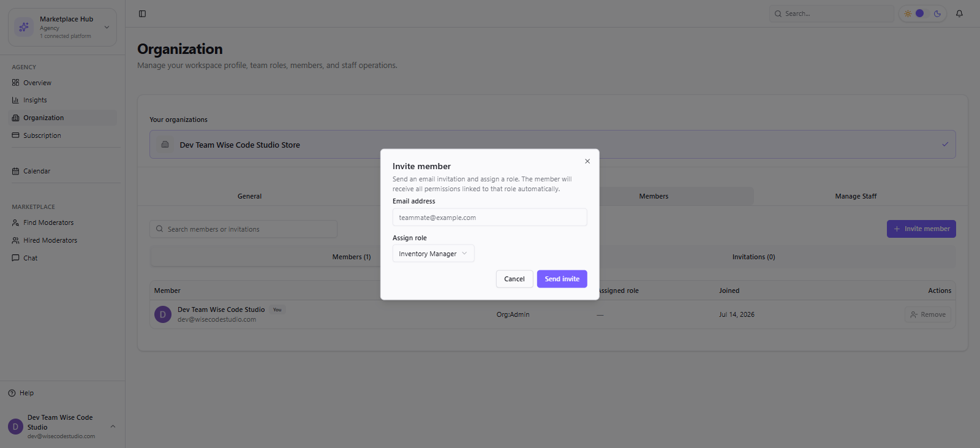
Task: Open Calendar in sidebar
Action: point(62,171)
